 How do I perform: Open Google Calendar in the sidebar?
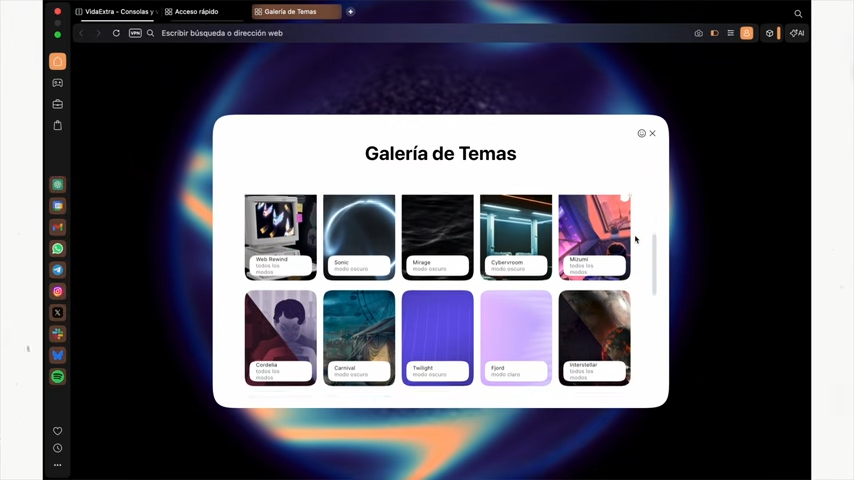point(58,206)
